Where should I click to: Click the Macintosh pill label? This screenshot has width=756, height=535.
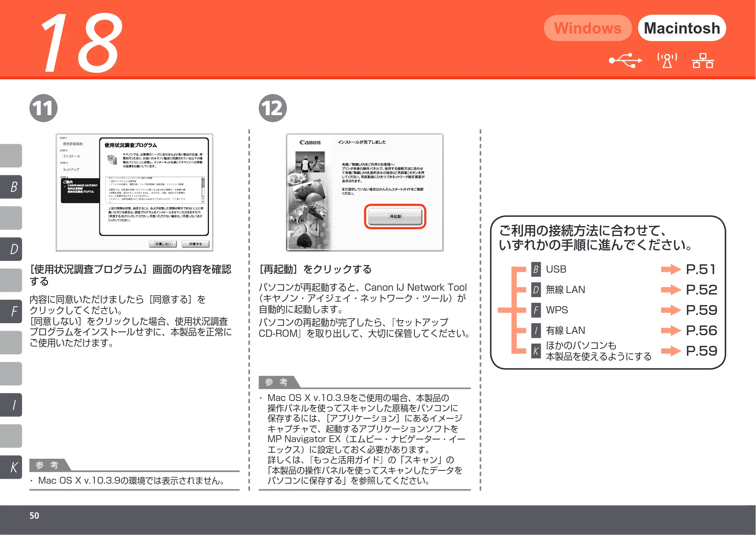[x=682, y=28]
